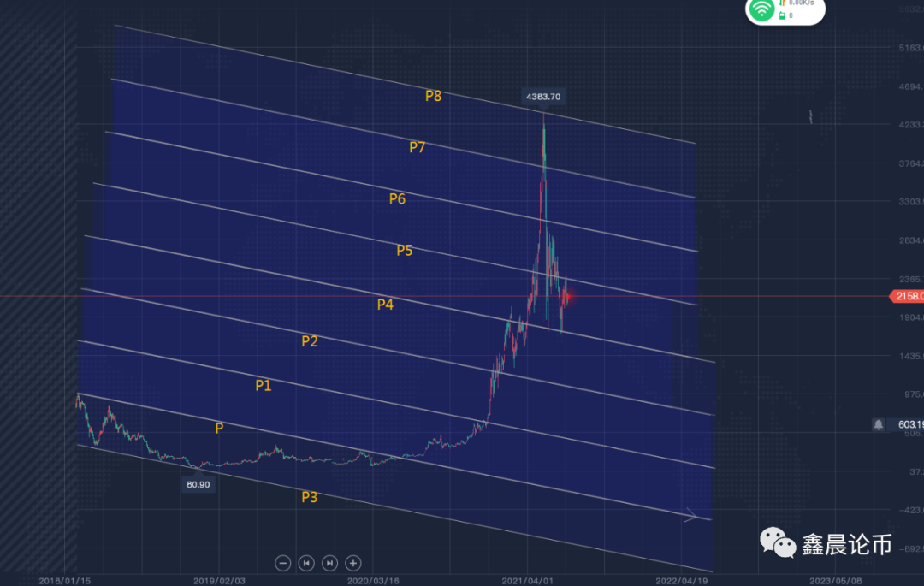924x586 pixels.
Task: Select the P6 channel label
Action: tap(397, 199)
